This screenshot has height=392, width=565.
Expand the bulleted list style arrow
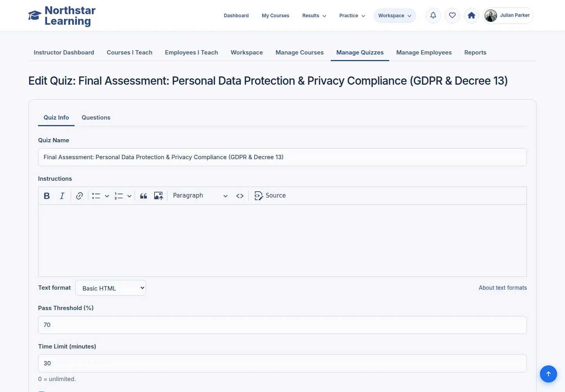107,196
